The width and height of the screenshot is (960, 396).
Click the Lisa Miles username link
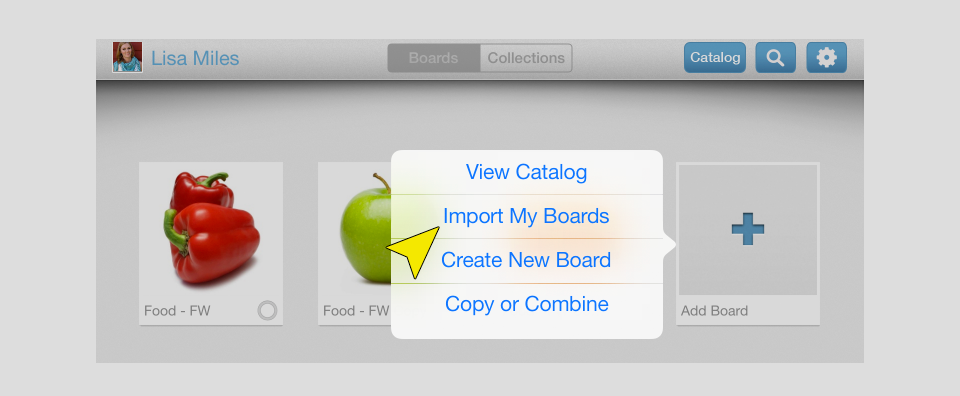pyautogui.click(x=195, y=58)
